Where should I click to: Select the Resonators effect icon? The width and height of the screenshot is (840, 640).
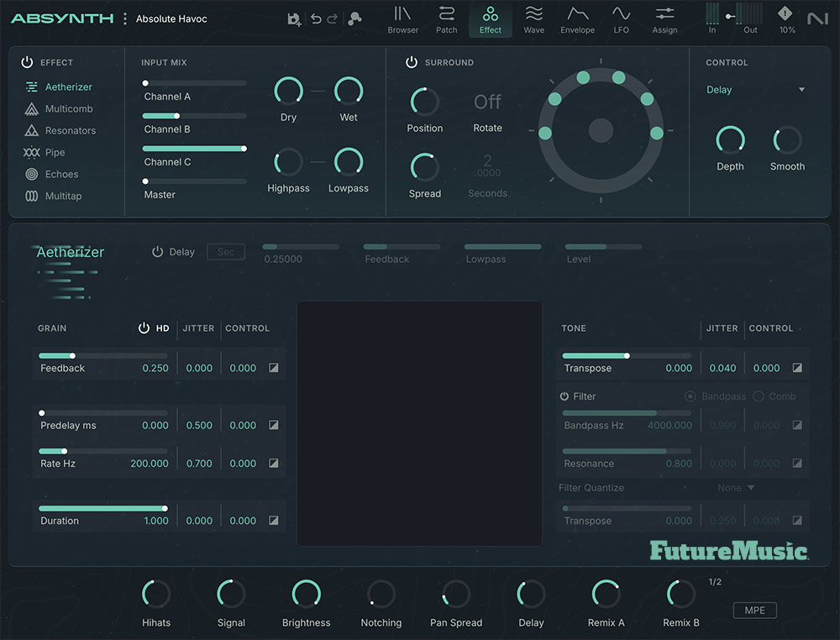pos(32,130)
